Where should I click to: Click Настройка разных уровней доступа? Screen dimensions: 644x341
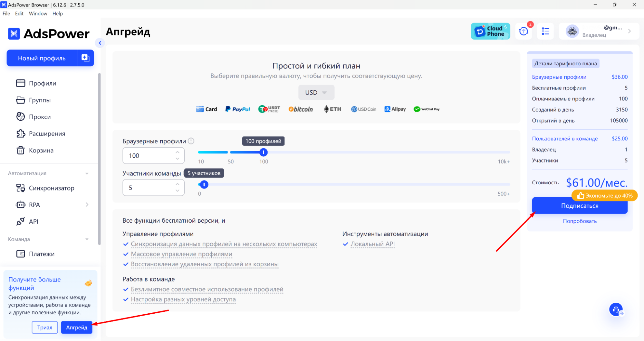point(183,299)
